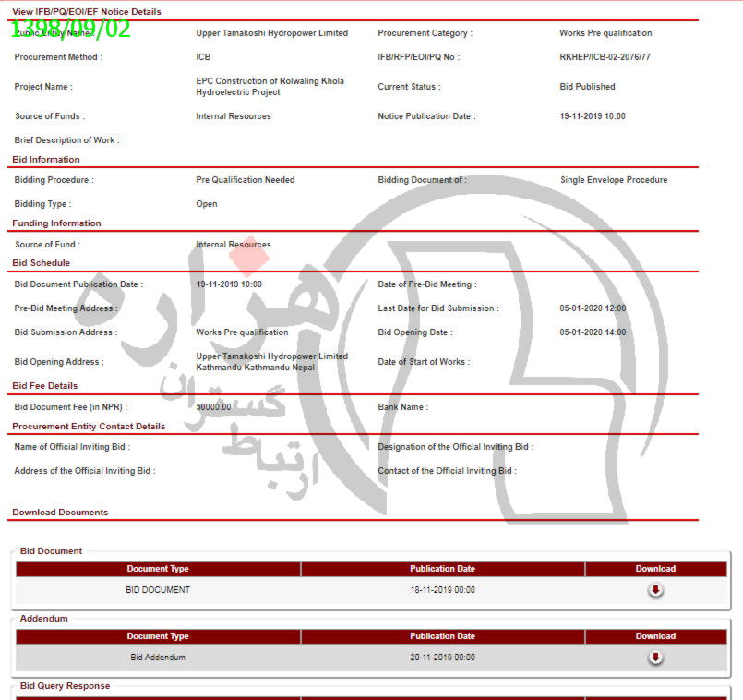
Task: Select the BID DOCUMENT row label
Action: pyautogui.click(x=158, y=590)
